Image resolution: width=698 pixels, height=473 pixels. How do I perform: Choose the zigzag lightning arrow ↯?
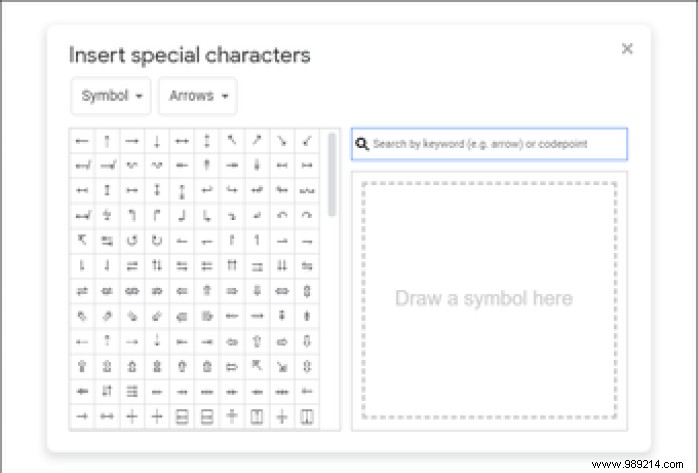[x=107, y=215]
